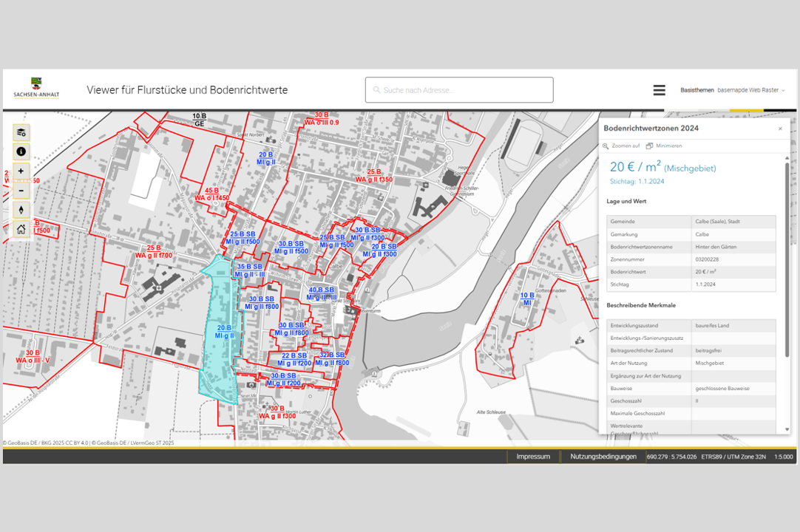Click the address search field
The image size is (800, 532).
pos(459,90)
